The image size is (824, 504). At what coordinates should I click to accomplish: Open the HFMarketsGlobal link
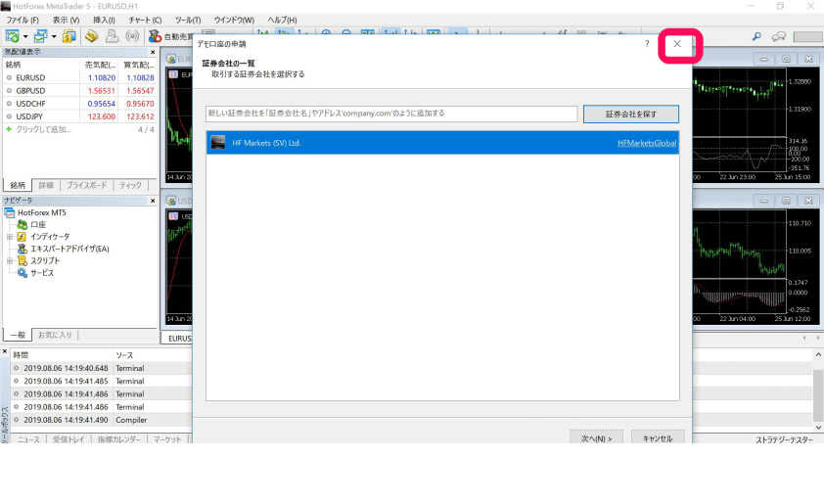646,143
